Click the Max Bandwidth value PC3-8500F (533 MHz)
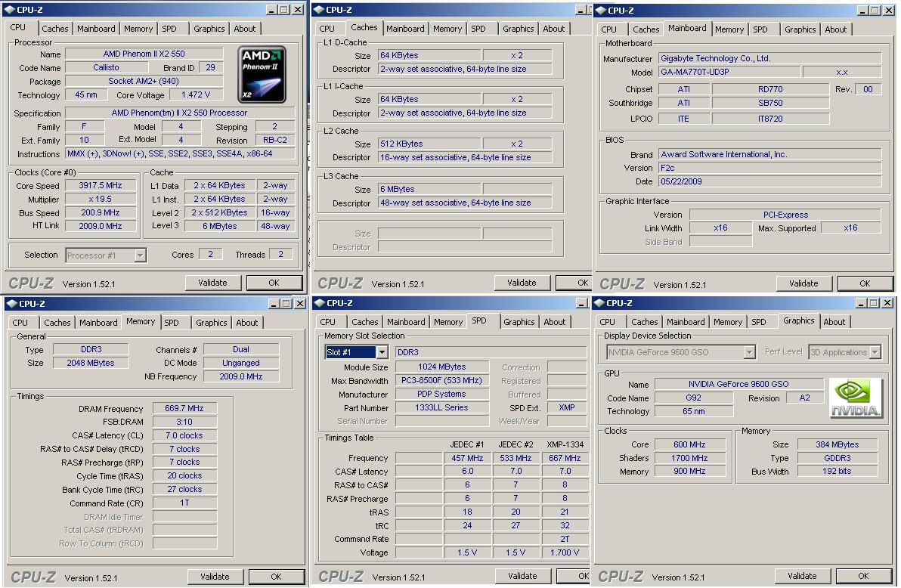901x588 pixels. tap(441, 380)
